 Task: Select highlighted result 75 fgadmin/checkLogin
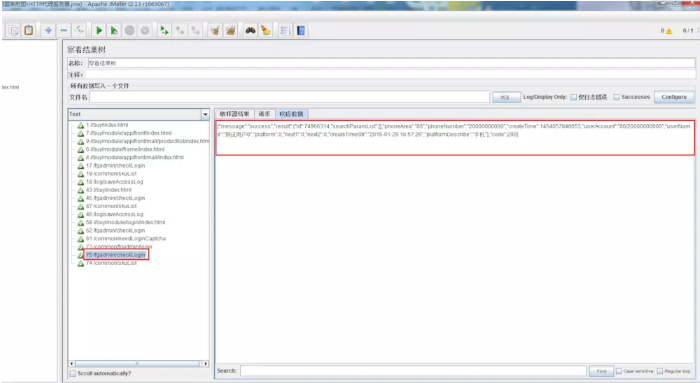(x=116, y=254)
